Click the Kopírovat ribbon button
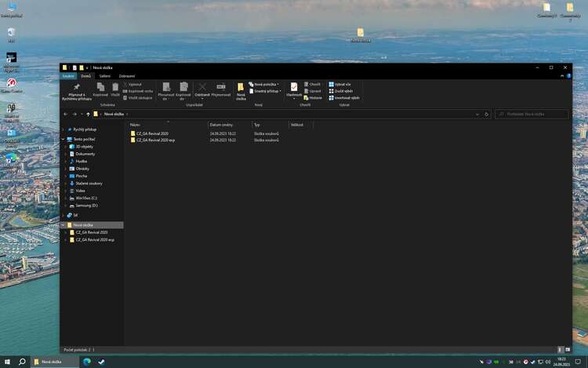 tap(100, 90)
